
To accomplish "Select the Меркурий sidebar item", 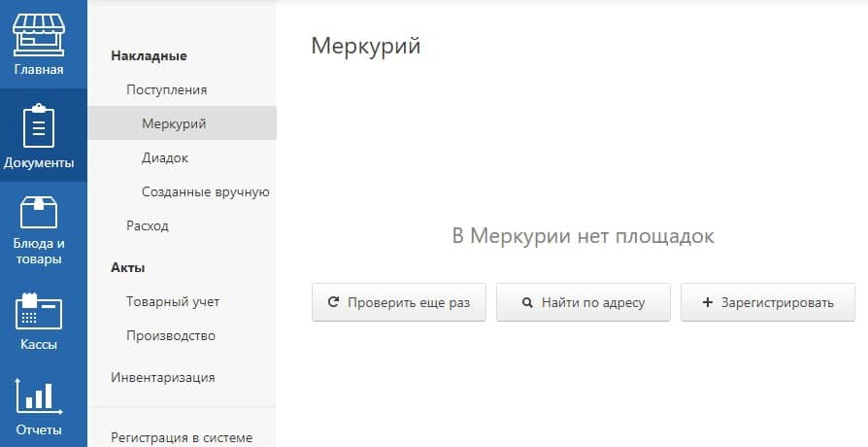I will pyautogui.click(x=183, y=123).
